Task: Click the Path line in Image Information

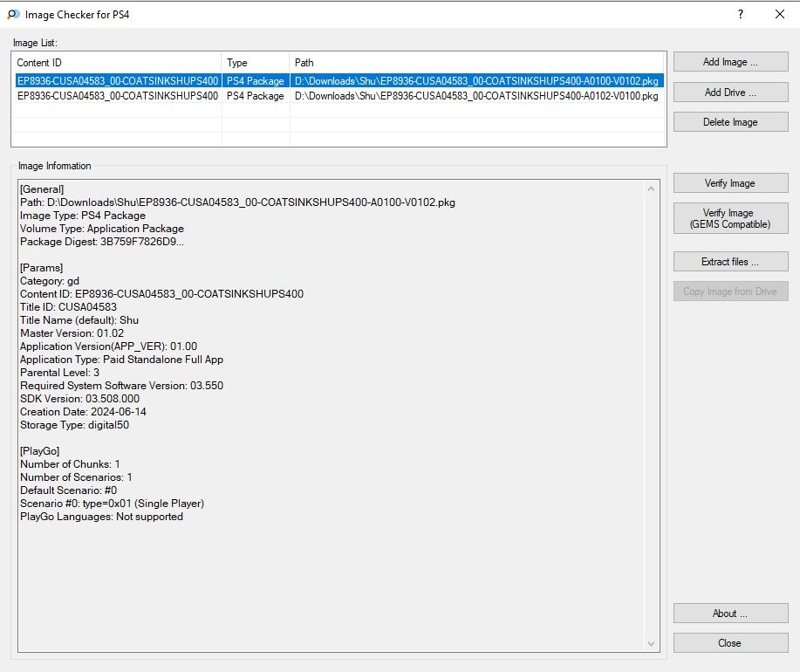Action: [237, 202]
